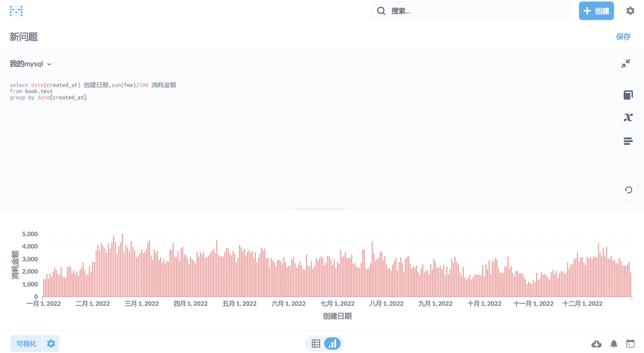Image resolution: width=644 pixels, height=353 pixels.
Task: Open the data reference book icon
Action: 628,95
